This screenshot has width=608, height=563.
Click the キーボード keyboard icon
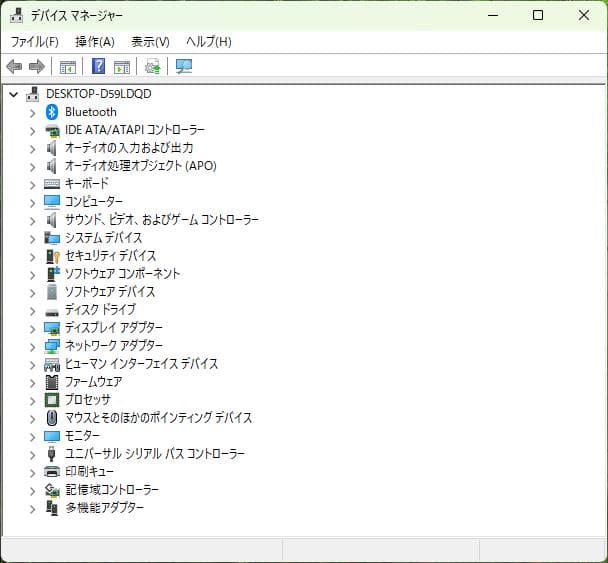click(x=52, y=184)
